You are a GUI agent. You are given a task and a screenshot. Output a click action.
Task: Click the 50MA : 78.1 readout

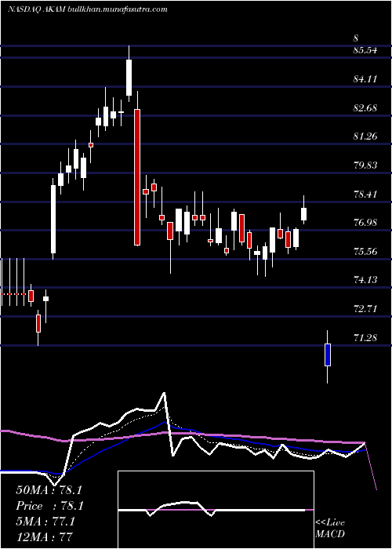(49, 490)
